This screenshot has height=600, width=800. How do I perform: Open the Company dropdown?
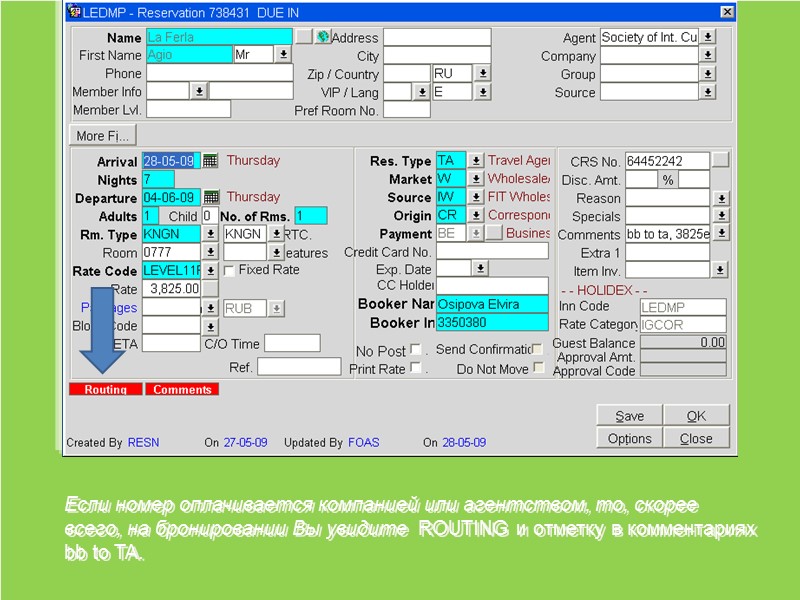pyautogui.click(x=708, y=55)
